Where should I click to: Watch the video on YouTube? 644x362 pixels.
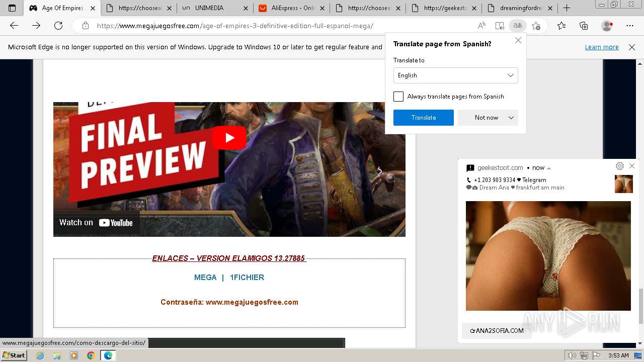tap(96, 222)
